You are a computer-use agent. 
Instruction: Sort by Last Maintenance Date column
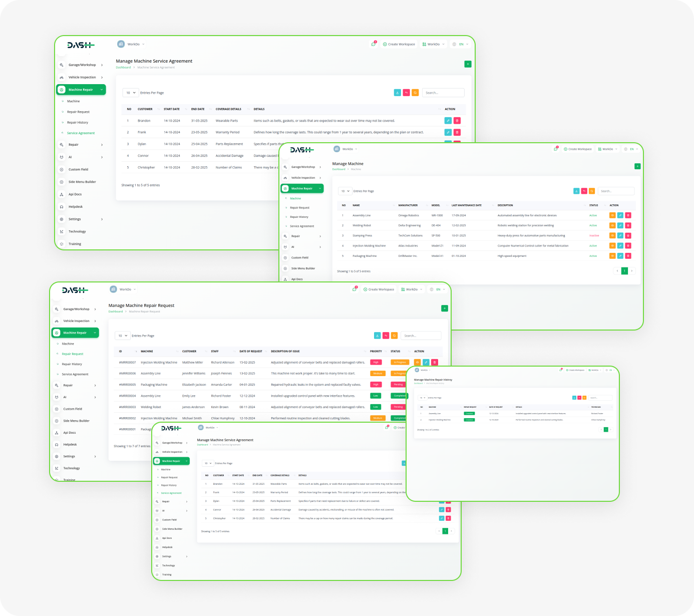tap(467, 205)
